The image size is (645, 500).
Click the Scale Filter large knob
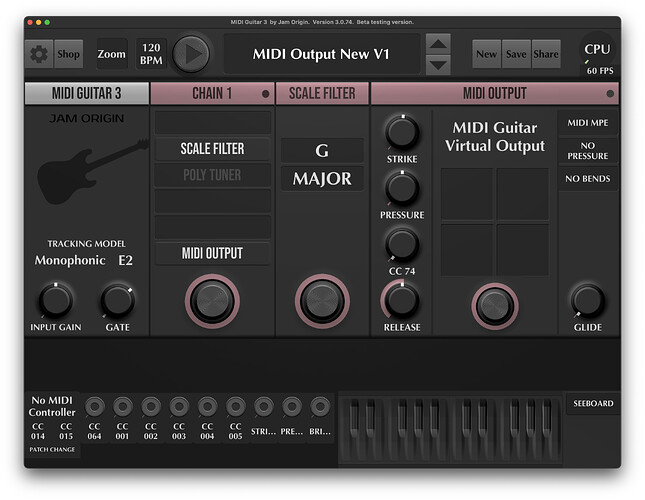pos(322,301)
